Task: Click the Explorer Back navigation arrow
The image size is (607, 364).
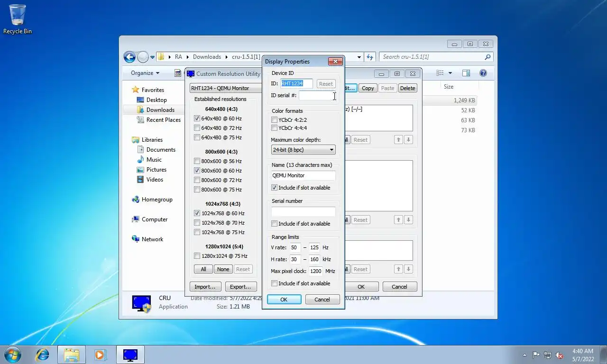Action: pyautogui.click(x=129, y=57)
